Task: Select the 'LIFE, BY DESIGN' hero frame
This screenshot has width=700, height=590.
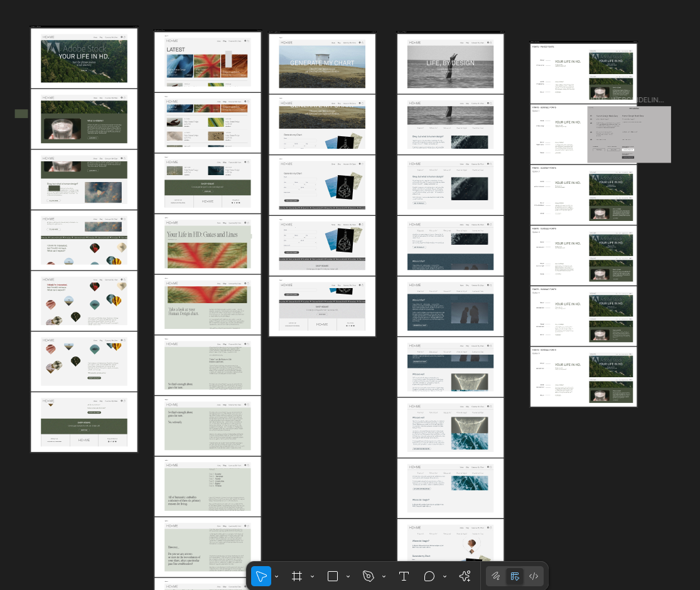Action: [450, 63]
